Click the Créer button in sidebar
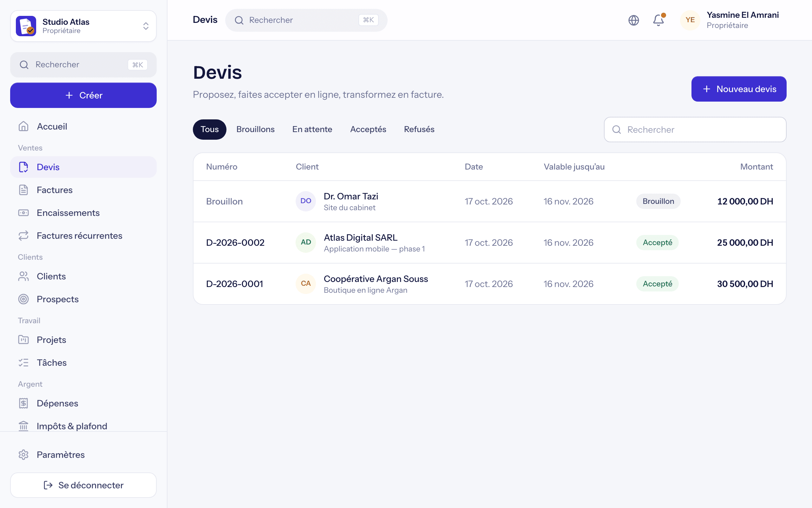The height and width of the screenshot is (508, 812). pyautogui.click(x=83, y=95)
